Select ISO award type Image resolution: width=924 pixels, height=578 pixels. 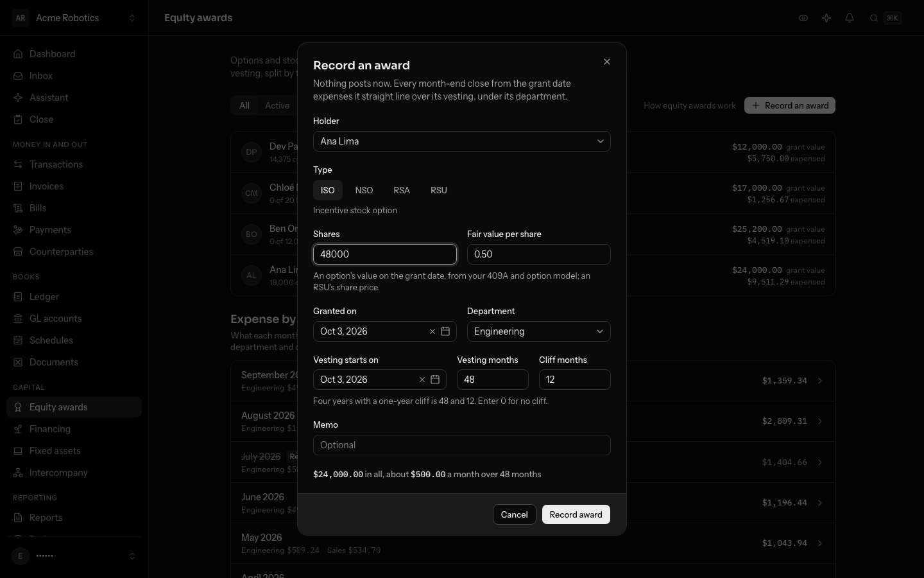[328, 190]
